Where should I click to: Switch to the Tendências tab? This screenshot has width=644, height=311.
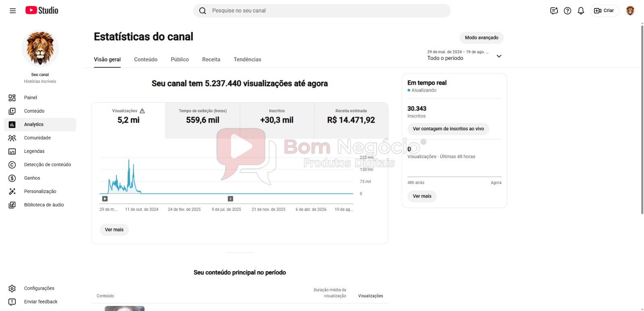(248, 60)
